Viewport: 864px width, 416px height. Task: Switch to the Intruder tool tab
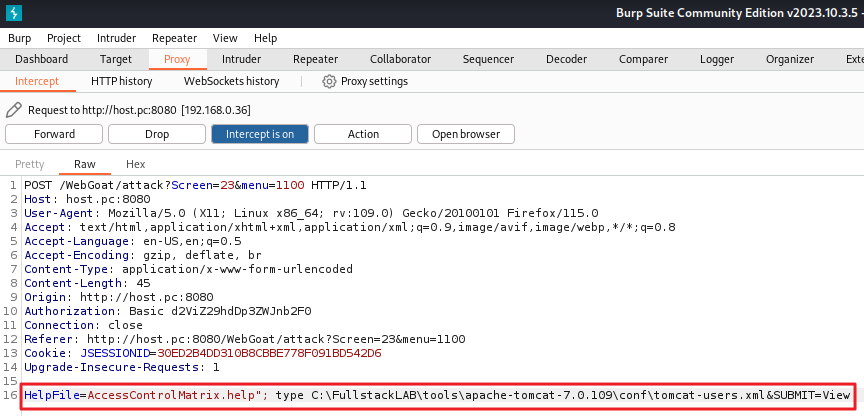(x=241, y=59)
